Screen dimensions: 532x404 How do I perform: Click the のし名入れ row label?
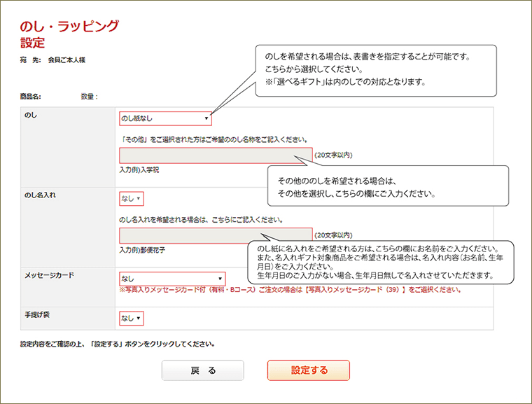(x=41, y=195)
